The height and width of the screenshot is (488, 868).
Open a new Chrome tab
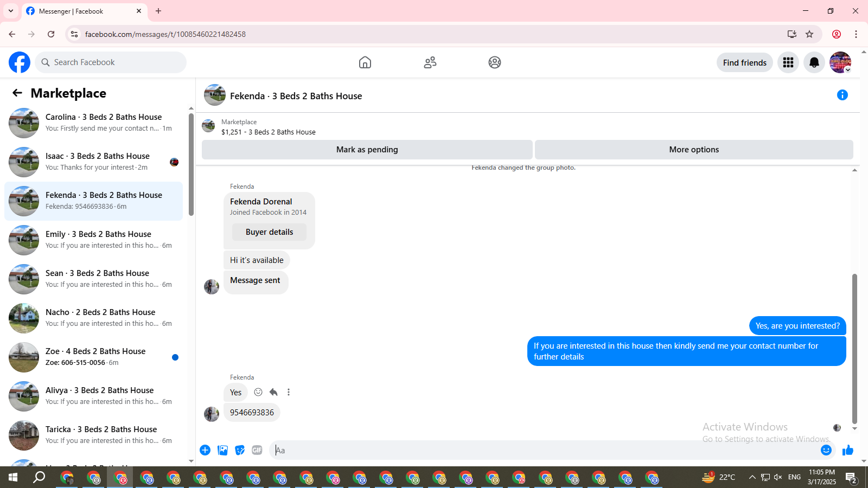point(158,11)
